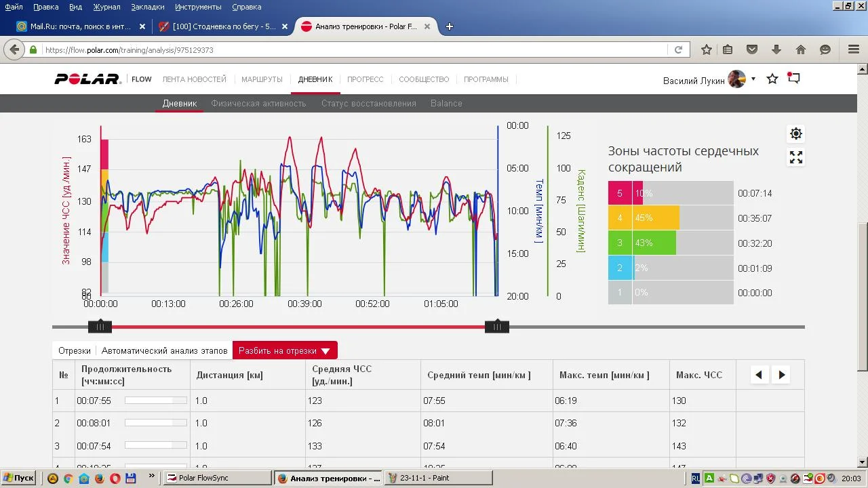Open the ПРОГРЕСС navigation tab

pos(365,79)
